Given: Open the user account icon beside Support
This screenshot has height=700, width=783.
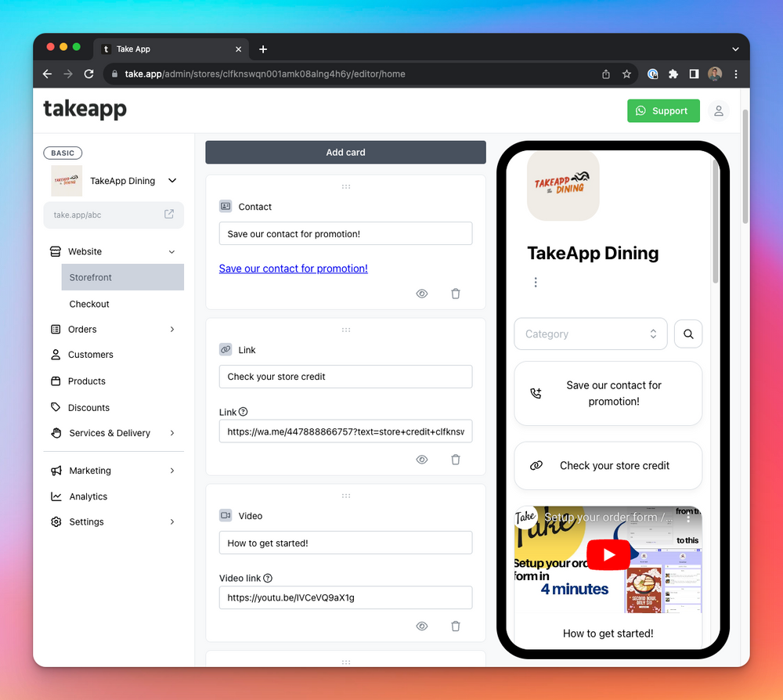Looking at the screenshot, I should (x=718, y=111).
